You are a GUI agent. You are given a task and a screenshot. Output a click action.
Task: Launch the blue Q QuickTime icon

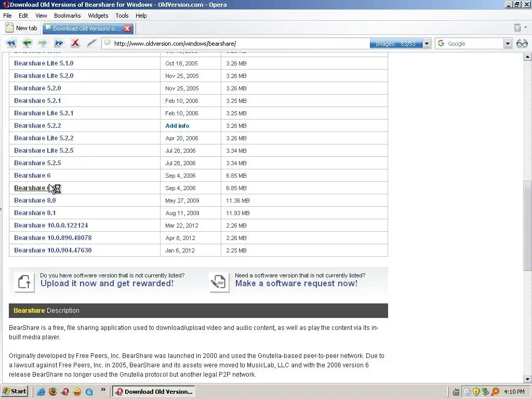tap(89, 392)
